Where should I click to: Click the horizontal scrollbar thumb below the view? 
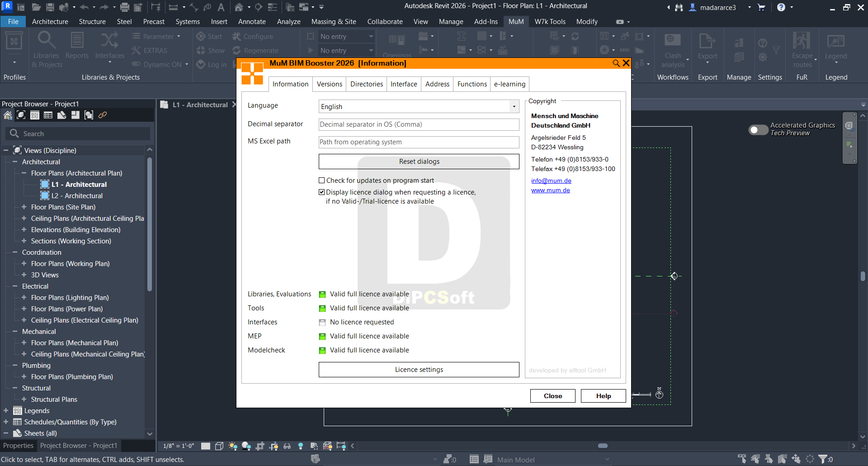603,446
